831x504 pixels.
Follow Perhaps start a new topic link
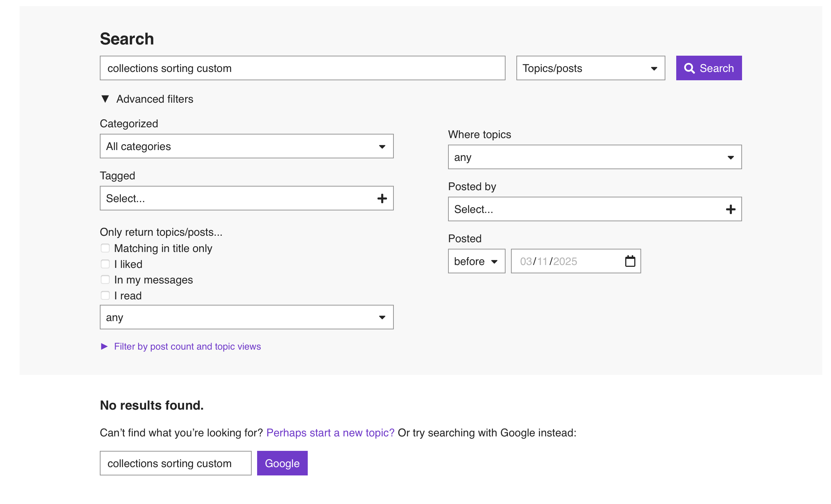[330, 433]
